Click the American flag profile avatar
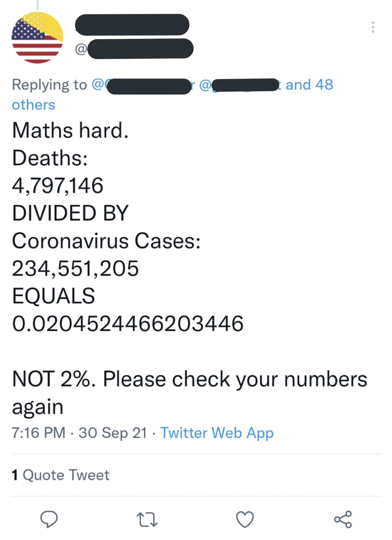 point(37,38)
